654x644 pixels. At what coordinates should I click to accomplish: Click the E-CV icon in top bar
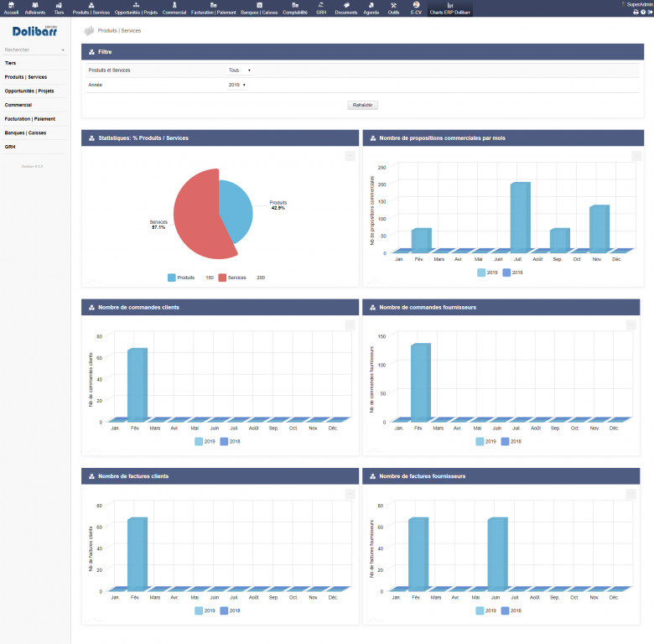[x=416, y=6]
